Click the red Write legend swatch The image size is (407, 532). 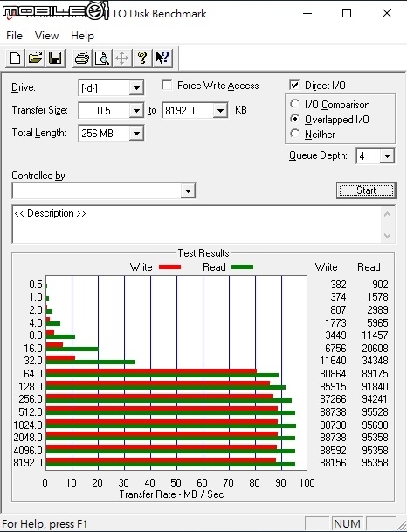pos(170,267)
